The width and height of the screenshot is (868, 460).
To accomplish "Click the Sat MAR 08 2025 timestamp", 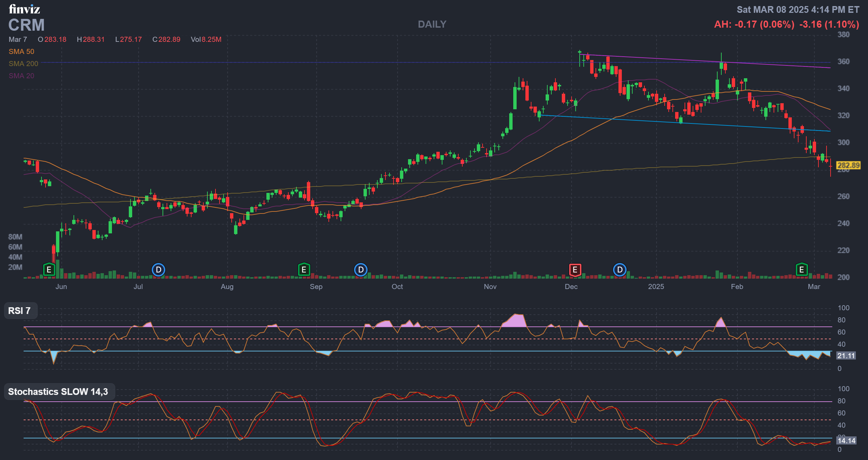I will click(798, 9).
